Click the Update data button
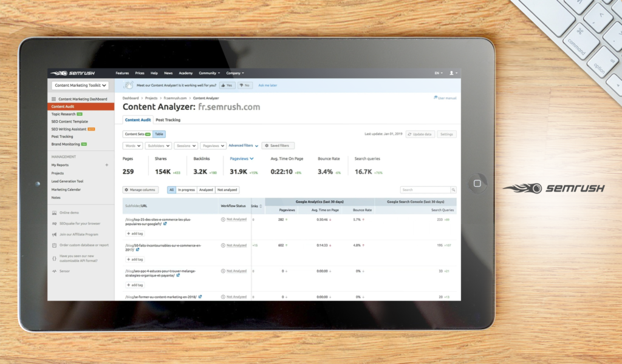The width and height of the screenshot is (622, 364). click(x=420, y=134)
